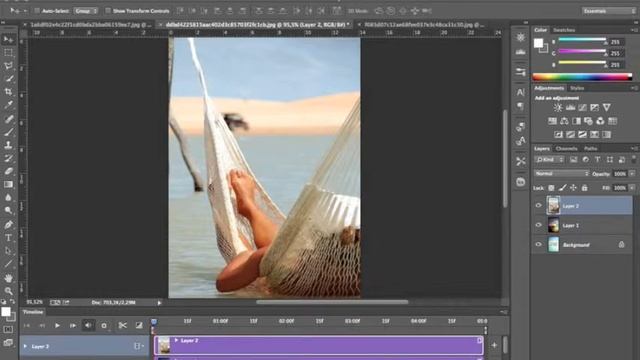
Task: Open the status bar info arrow menu
Action: click(159, 302)
